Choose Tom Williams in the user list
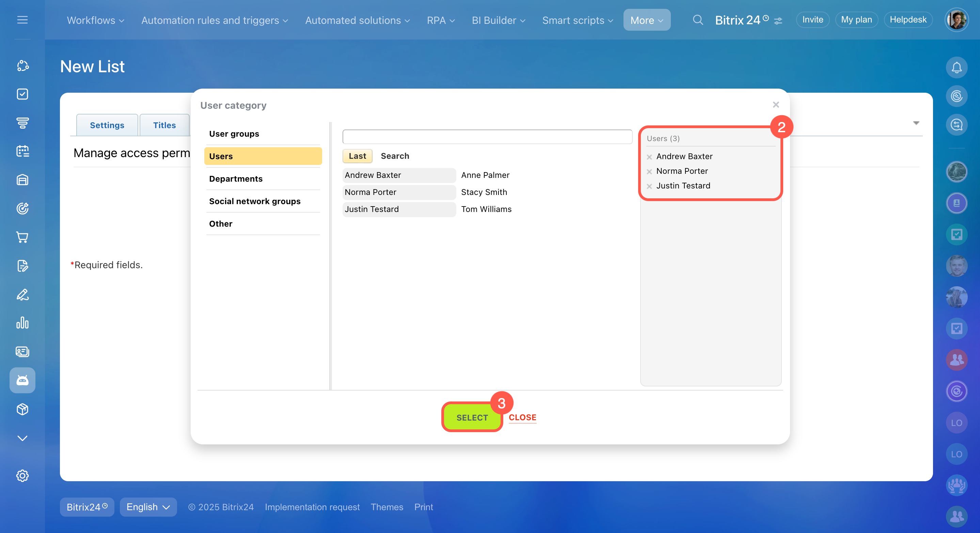 [486, 209]
